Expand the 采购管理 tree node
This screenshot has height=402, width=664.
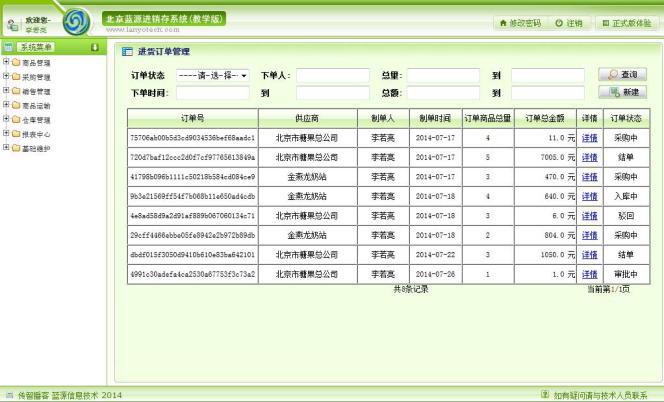tap(6, 76)
